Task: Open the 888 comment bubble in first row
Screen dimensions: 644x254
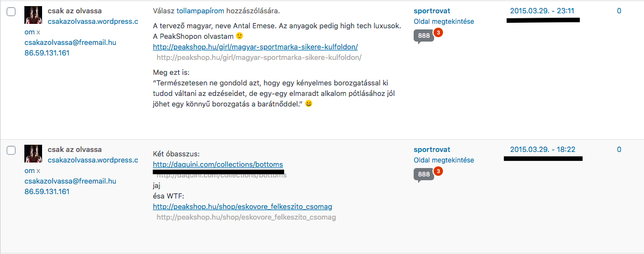Action: [x=424, y=36]
